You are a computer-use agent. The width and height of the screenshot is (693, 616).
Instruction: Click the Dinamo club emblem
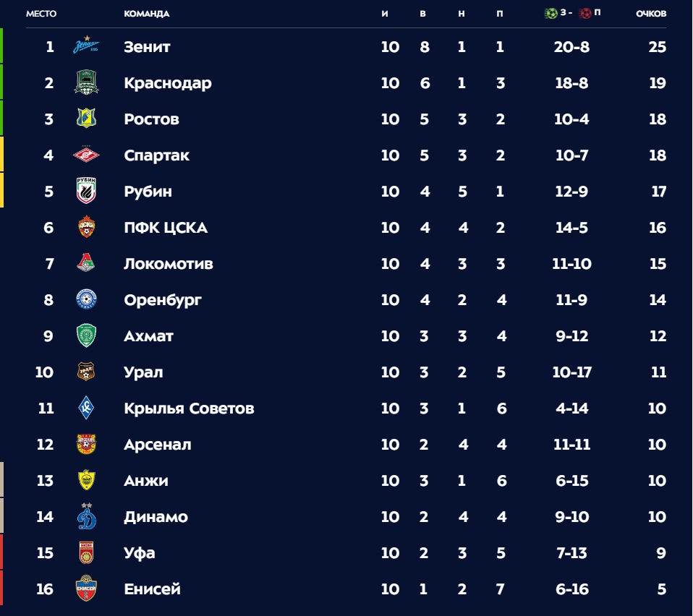(87, 516)
